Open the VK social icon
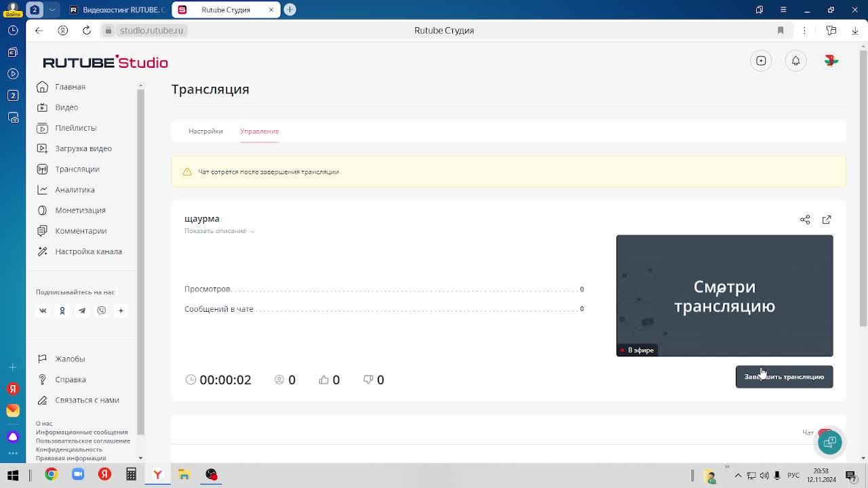The image size is (868, 488). pos(43,310)
